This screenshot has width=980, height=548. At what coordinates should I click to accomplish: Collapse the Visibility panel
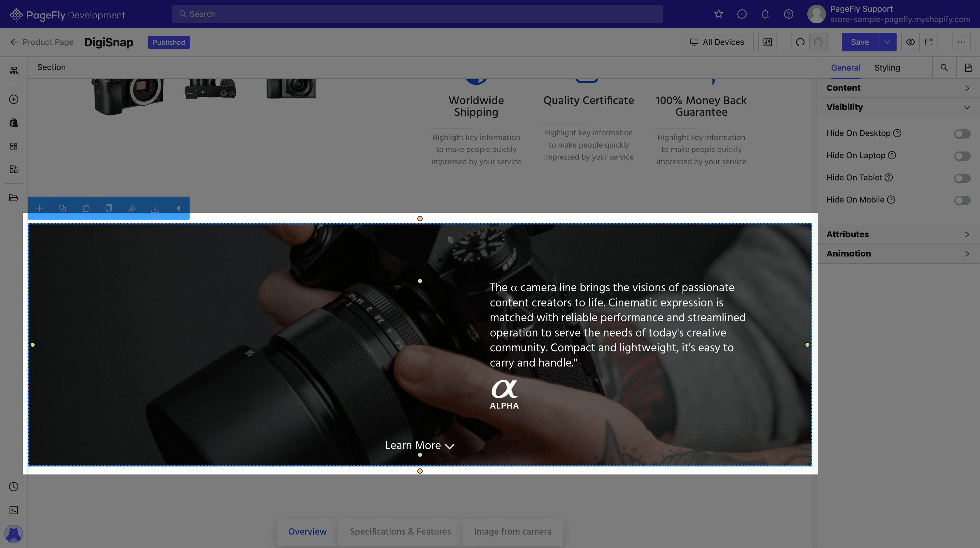(x=899, y=107)
